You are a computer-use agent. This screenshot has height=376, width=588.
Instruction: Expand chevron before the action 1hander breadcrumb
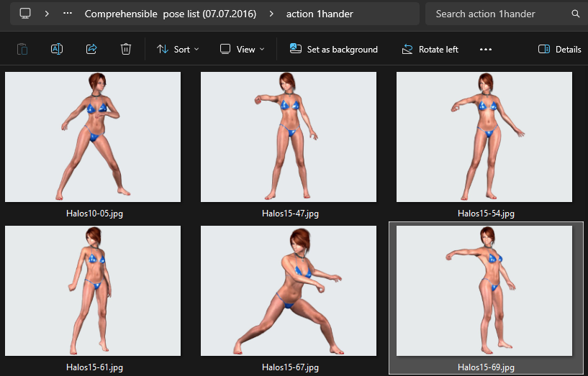point(271,14)
